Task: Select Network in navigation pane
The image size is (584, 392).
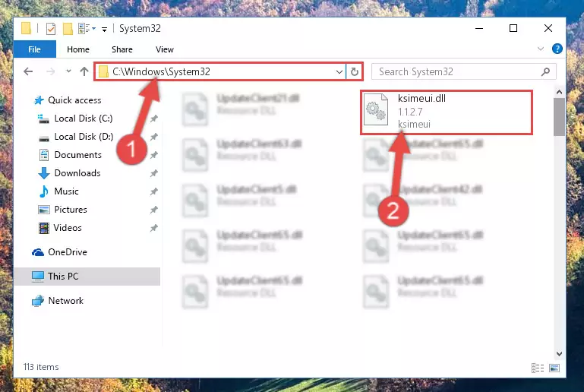Action: (x=58, y=300)
